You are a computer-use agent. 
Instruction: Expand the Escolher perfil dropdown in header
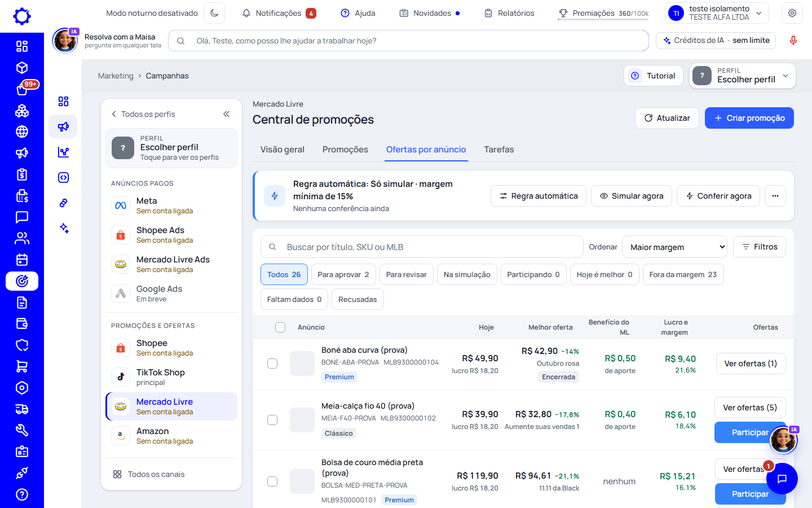743,76
